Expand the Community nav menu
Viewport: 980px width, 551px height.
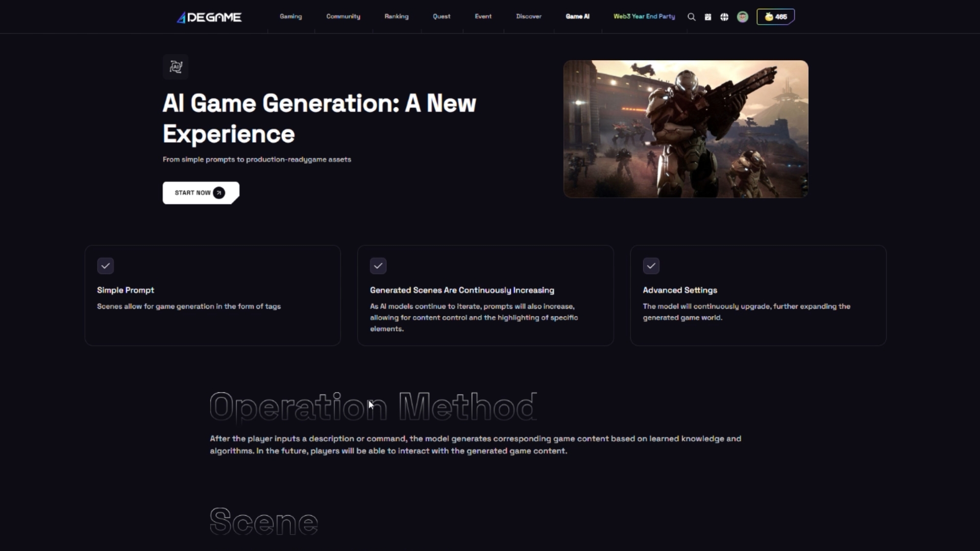[x=343, y=17]
